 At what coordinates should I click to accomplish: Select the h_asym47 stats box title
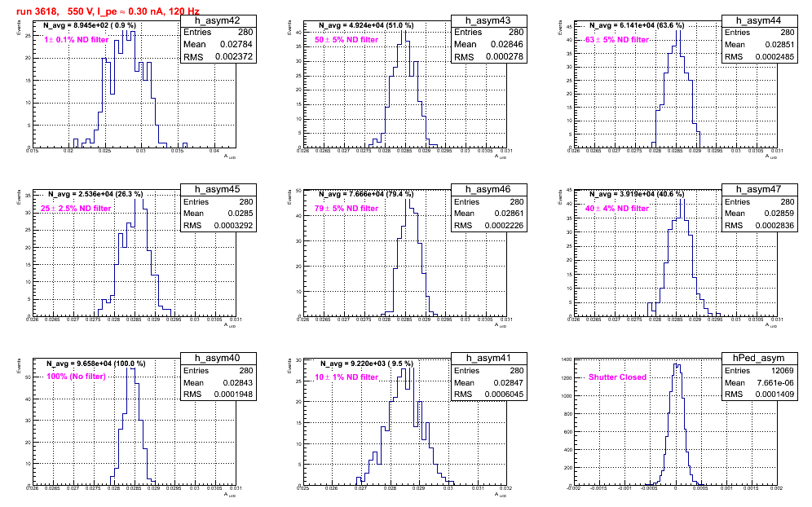pos(759,189)
